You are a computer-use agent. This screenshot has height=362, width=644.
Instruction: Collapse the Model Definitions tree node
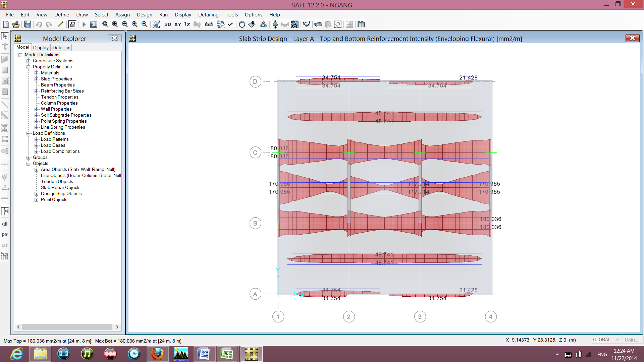[20, 55]
